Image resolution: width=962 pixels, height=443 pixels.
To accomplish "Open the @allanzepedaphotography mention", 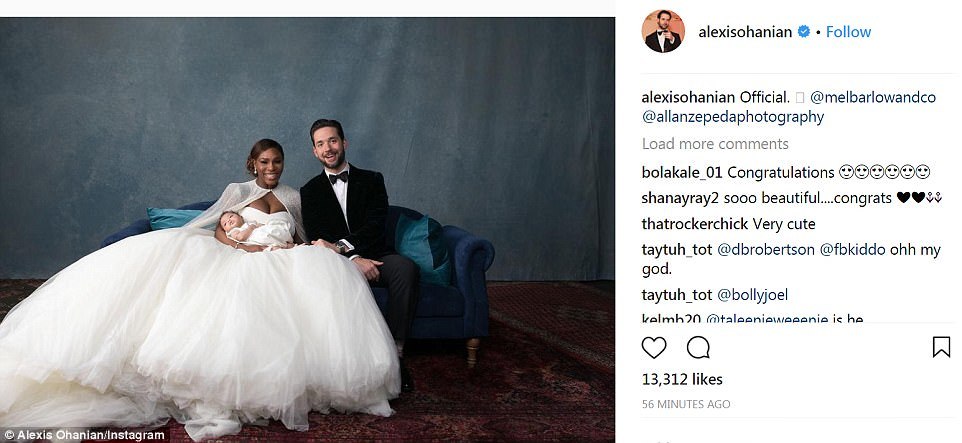I will pyautogui.click(x=733, y=117).
